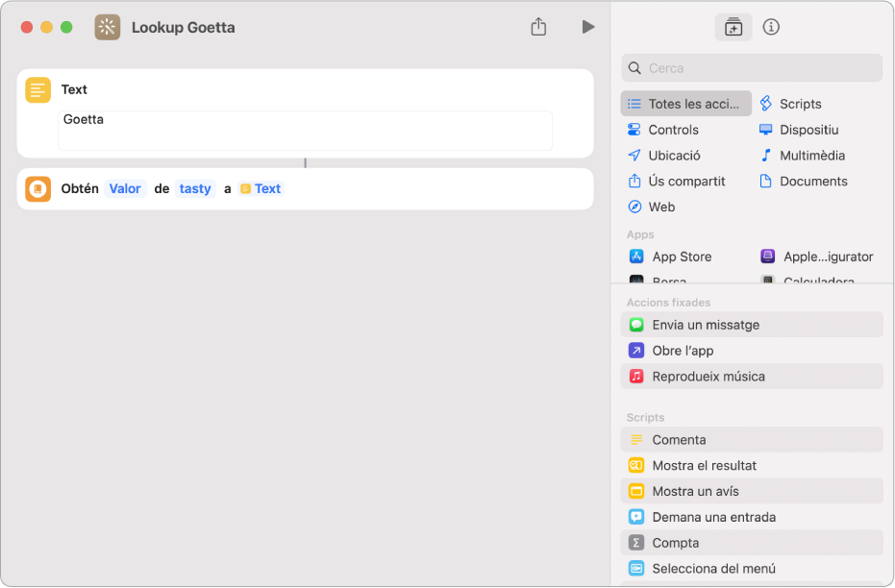The width and height of the screenshot is (895, 588).
Task: Edit the tasty key parameter
Action: (195, 188)
